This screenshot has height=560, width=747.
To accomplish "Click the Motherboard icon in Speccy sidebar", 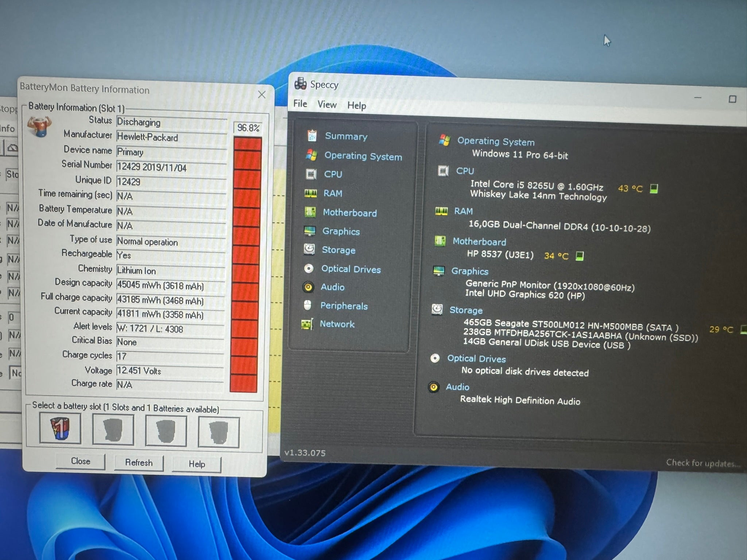I will (310, 212).
